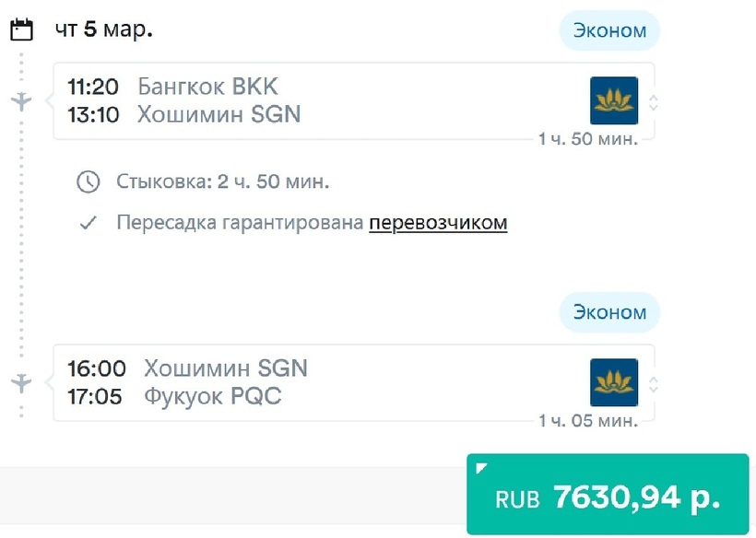Click the airline logo on the Bangkok flight
The image size is (756, 538).
click(x=614, y=101)
